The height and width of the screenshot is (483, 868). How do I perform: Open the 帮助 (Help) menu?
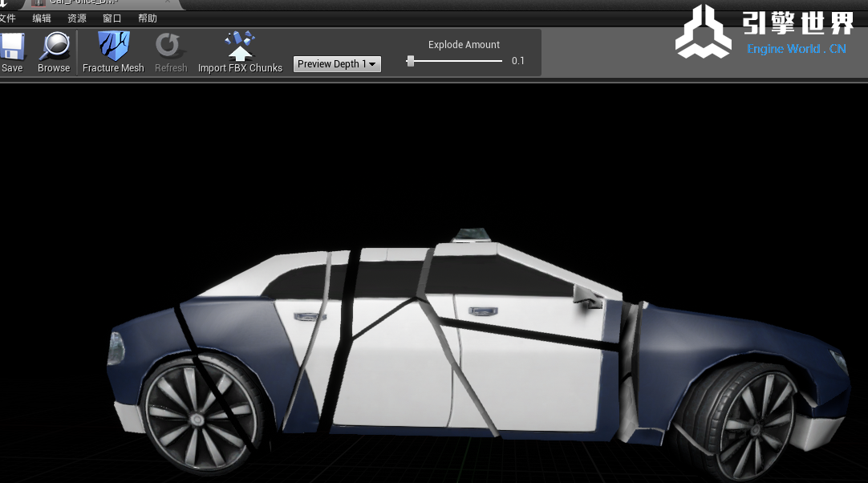(x=148, y=18)
